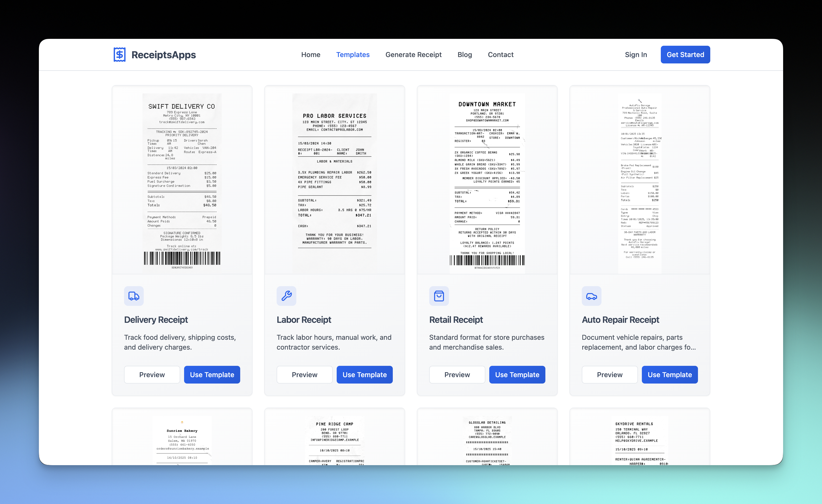Preview the Retail Receipt template

coord(457,375)
